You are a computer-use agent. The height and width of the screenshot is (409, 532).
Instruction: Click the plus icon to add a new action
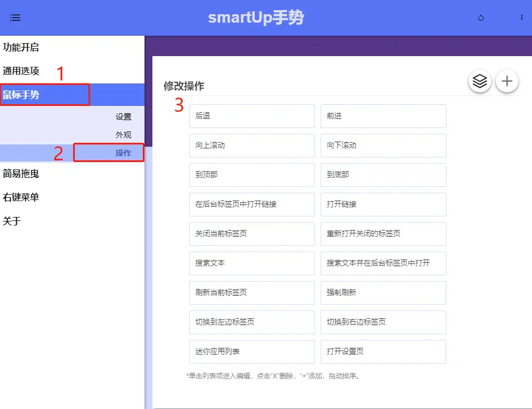click(x=507, y=81)
